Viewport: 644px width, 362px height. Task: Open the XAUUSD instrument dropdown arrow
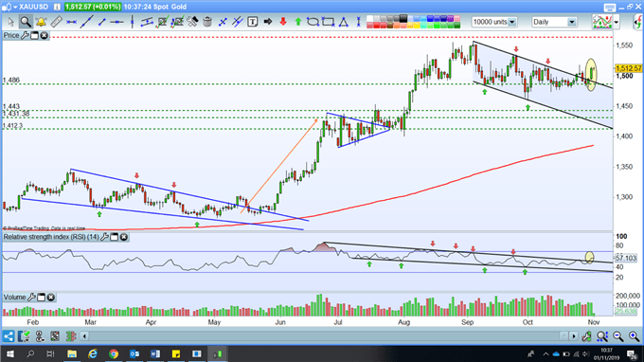click(x=14, y=7)
